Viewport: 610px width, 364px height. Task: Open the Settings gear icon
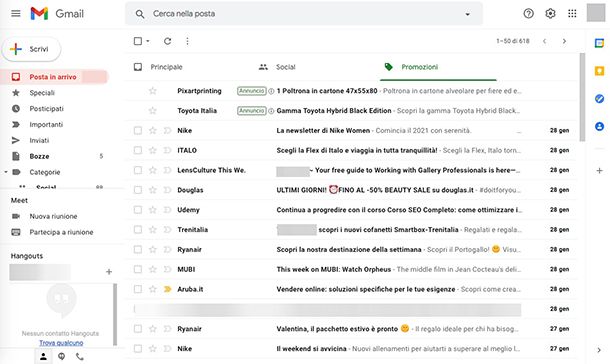pyautogui.click(x=550, y=14)
